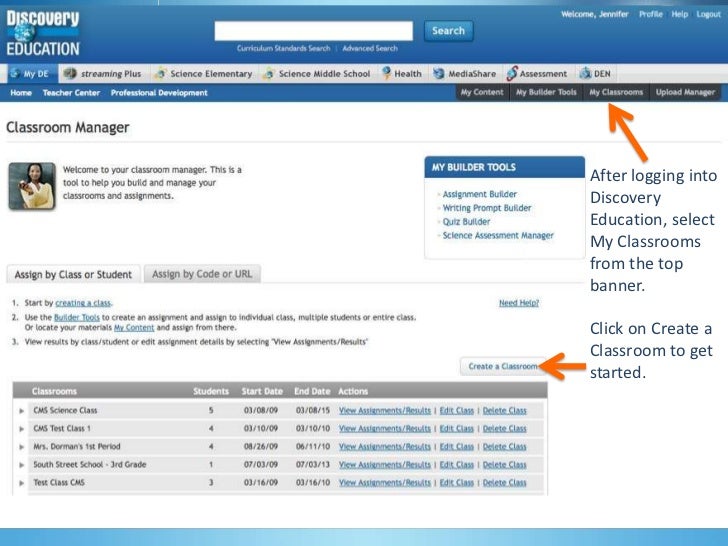Delete Class for CMS Science Class
The image size is (728, 546).
click(x=504, y=411)
